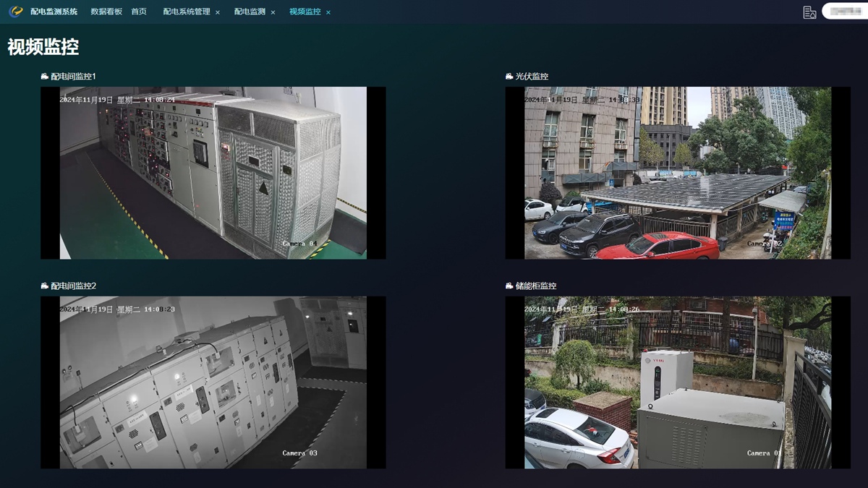Click camera icon beside 储能柜监控
The width and height of the screenshot is (868, 488).
(509, 286)
